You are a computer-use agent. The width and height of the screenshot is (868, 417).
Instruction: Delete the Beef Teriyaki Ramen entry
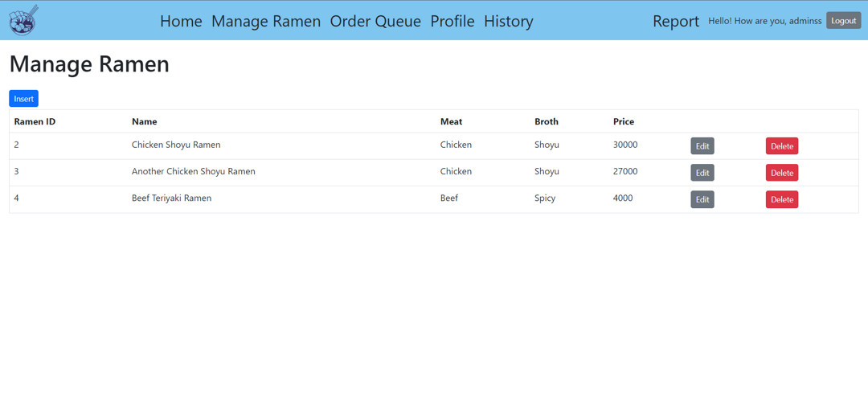tap(781, 199)
